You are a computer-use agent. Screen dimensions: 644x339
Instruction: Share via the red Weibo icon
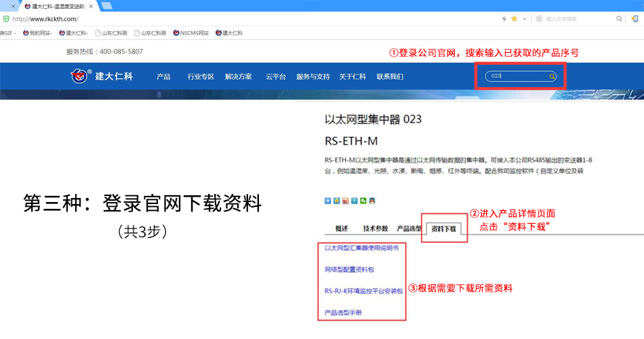coord(346,201)
